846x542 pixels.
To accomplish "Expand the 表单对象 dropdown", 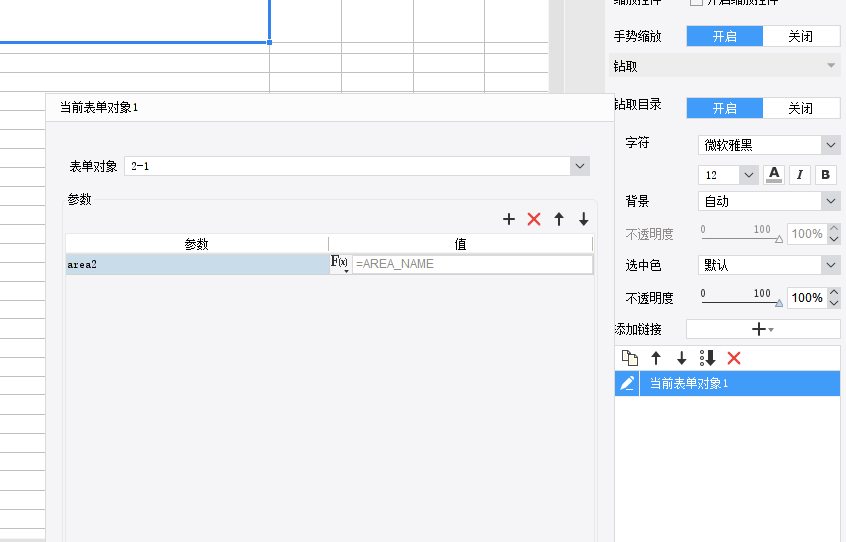I will click(580, 166).
